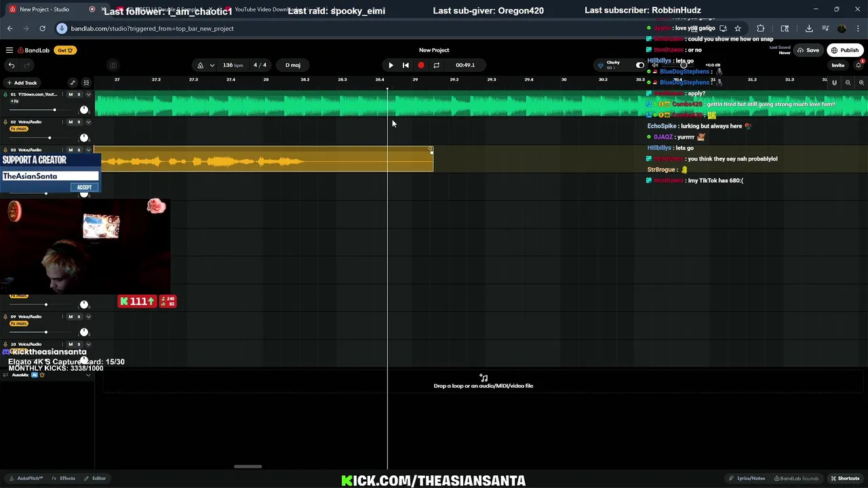Redo the last action
This screenshot has width=868, height=488.
[27, 65]
